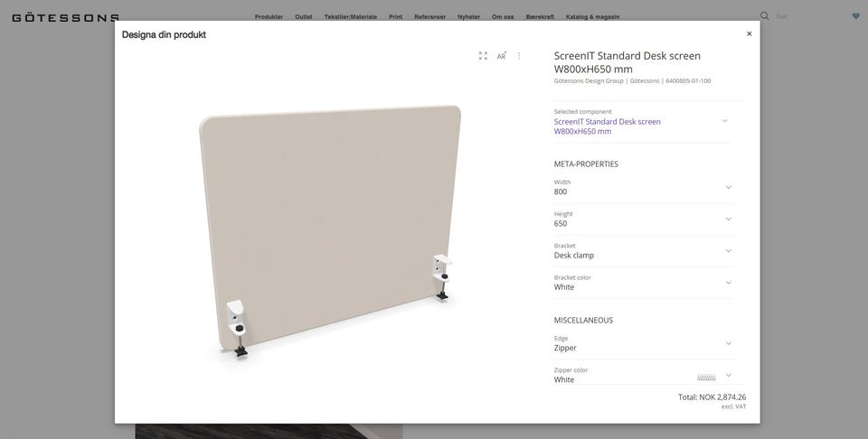This screenshot has width=868, height=439.
Task: Open the three-dot more options menu
Action: 519,56
